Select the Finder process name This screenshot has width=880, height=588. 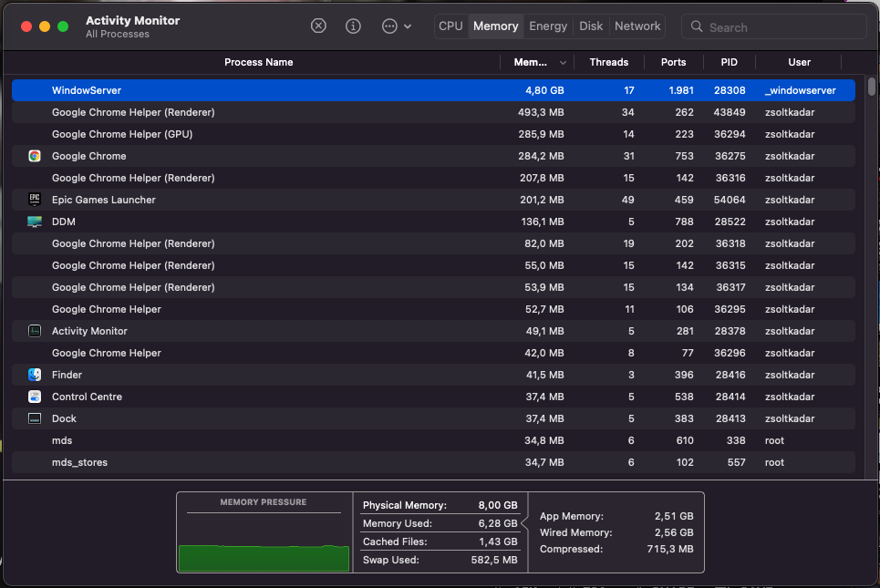67,375
